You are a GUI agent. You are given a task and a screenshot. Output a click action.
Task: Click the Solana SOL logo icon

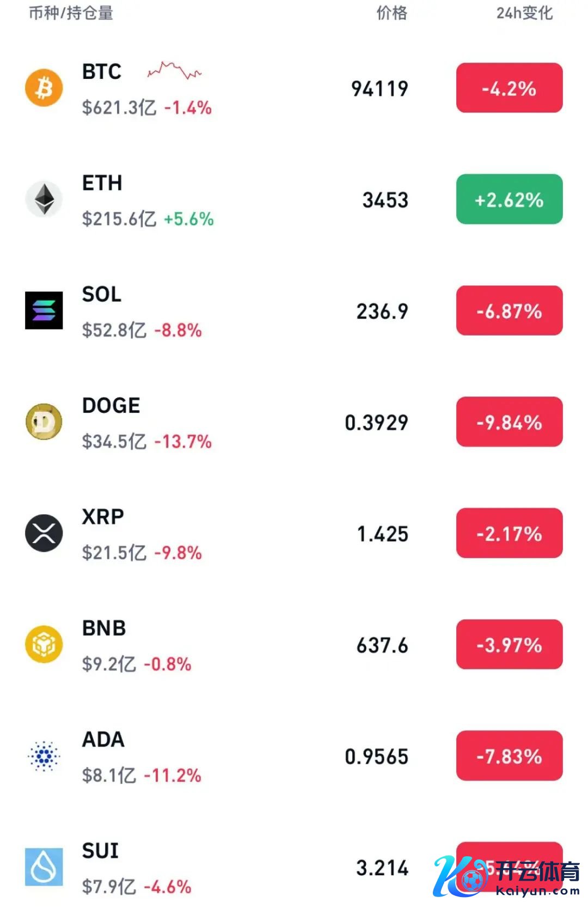44,310
